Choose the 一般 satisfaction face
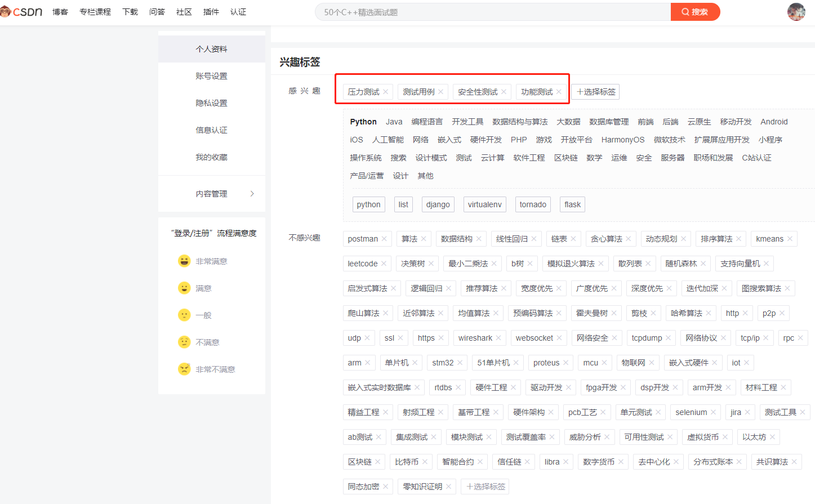815x504 pixels. (184, 315)
